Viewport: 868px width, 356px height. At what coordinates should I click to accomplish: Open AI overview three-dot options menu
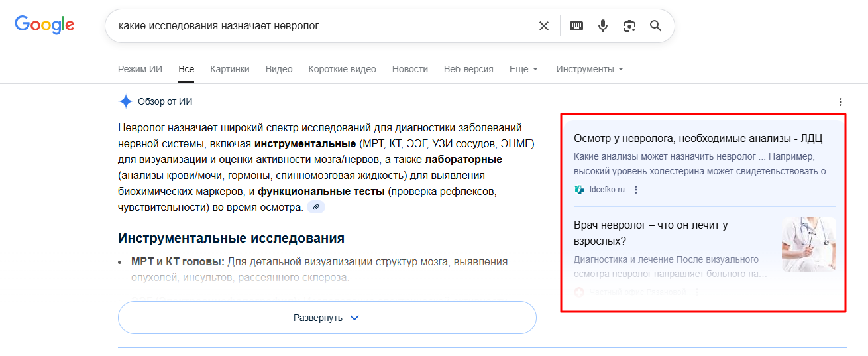pos(841,102)
